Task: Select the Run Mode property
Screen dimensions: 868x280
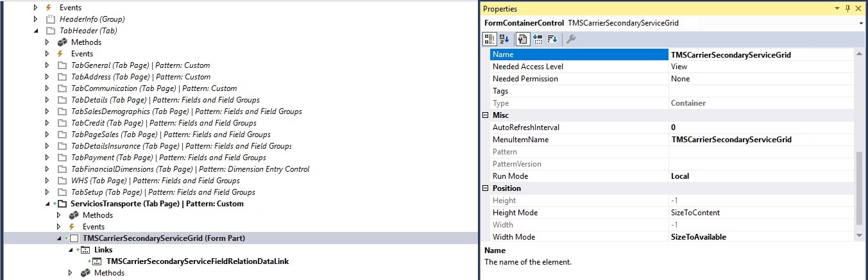Action: pos(672,176)
